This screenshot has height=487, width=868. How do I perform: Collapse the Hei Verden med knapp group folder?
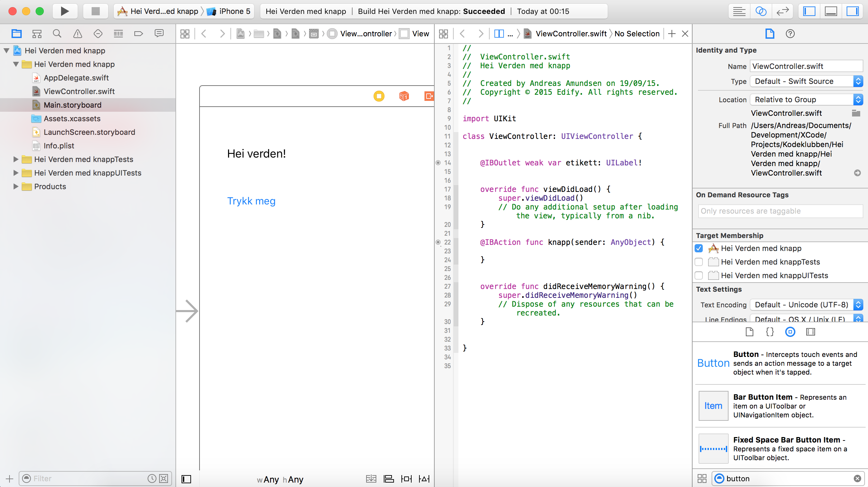[x=16, y=64]
